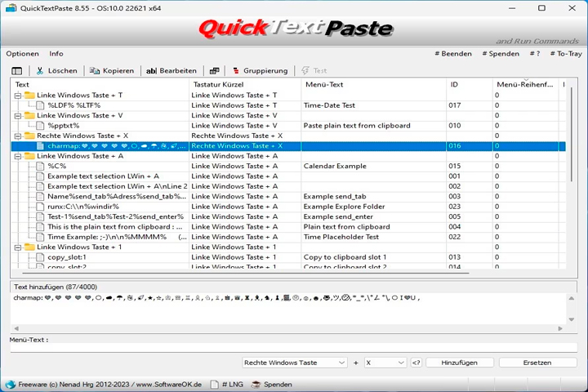The image size is (588, 392).
Task: Click the list view layout icon in toolbar
Action: 17,70
